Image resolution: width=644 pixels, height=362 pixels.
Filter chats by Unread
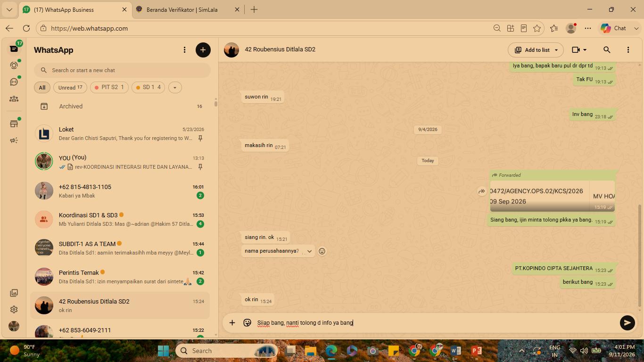(x=70, y=88)
